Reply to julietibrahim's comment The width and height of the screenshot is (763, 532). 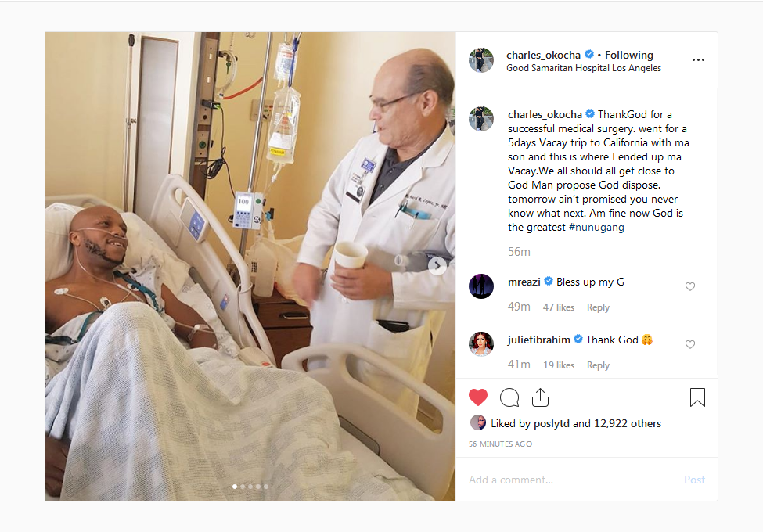coord(598,365)
